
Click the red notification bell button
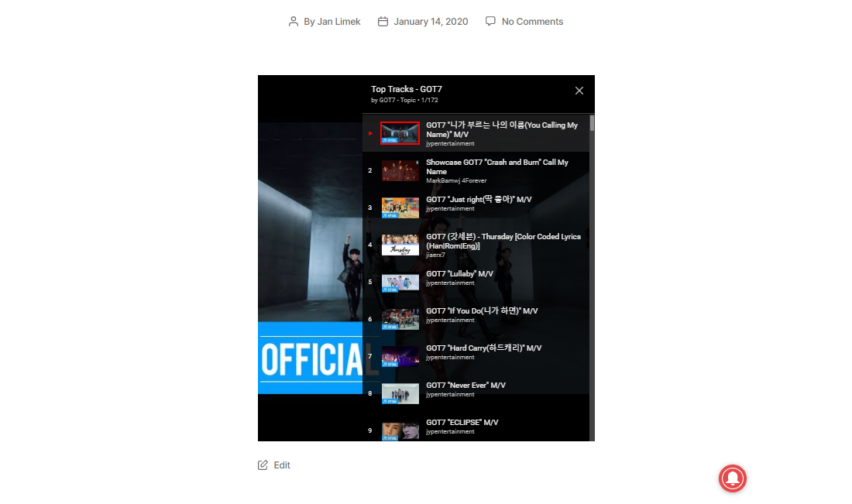coord(733,478)
